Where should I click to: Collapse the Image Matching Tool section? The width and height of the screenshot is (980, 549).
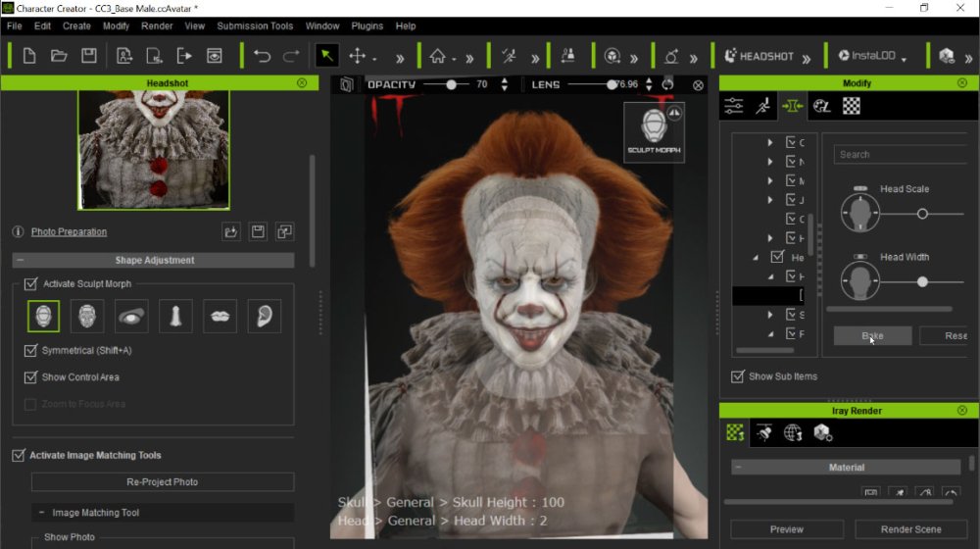(x=41, y=513)
